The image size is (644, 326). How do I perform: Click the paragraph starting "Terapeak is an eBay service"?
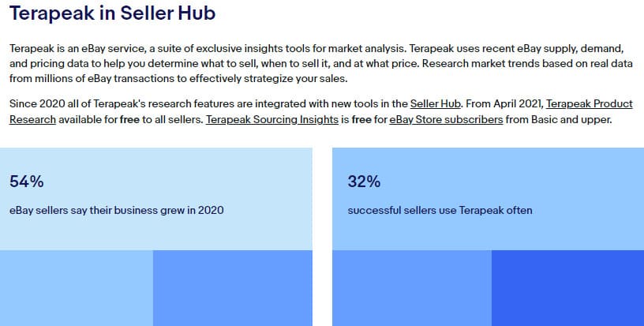point(321,63)
